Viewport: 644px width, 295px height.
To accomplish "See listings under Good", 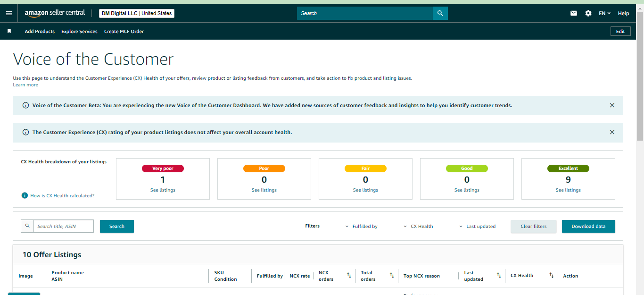I will (x=467, y=190).
